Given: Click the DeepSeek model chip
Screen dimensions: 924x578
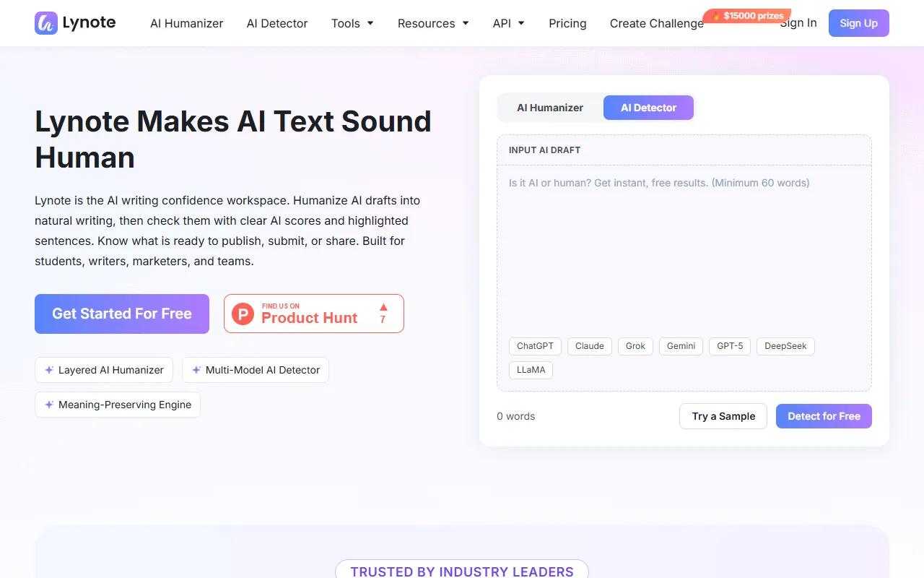Looking at the screenshot, I should [x=785, y=346].
